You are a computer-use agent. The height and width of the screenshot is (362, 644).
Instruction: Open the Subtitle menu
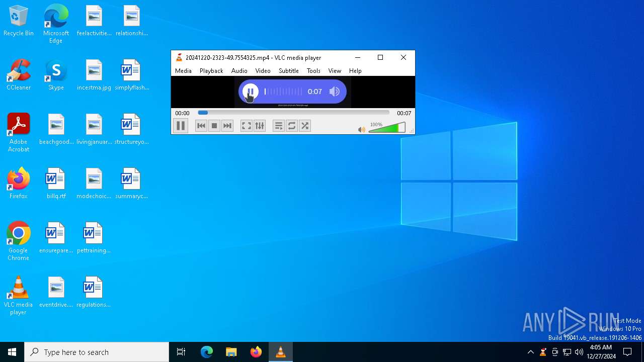point(289,71)
